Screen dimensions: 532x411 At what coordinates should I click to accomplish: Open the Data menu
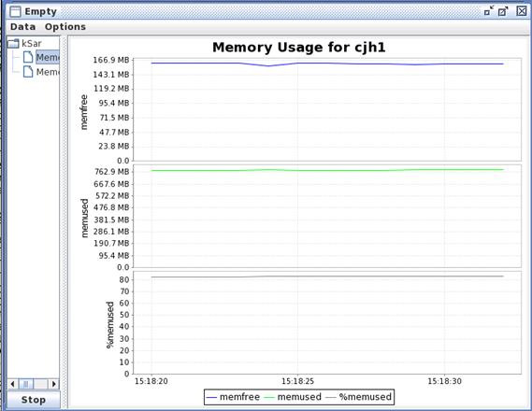pyautogui.click(x=22, y=27)
